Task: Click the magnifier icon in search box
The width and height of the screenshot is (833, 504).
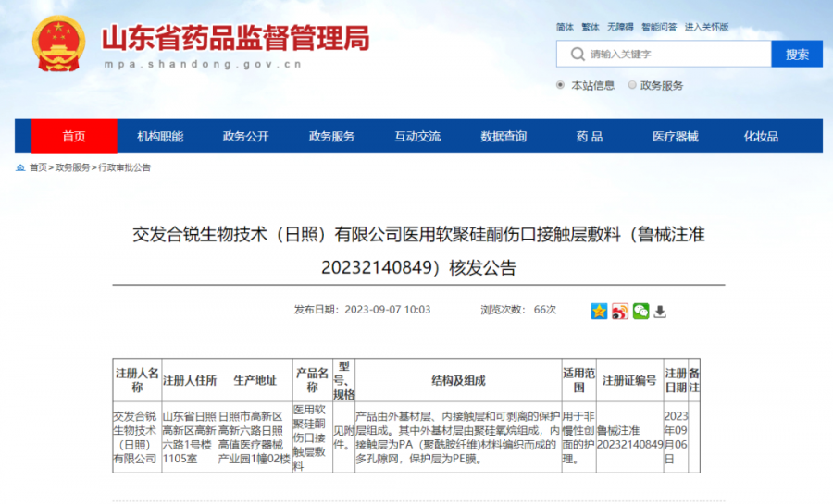Action: tap(576, 55)
